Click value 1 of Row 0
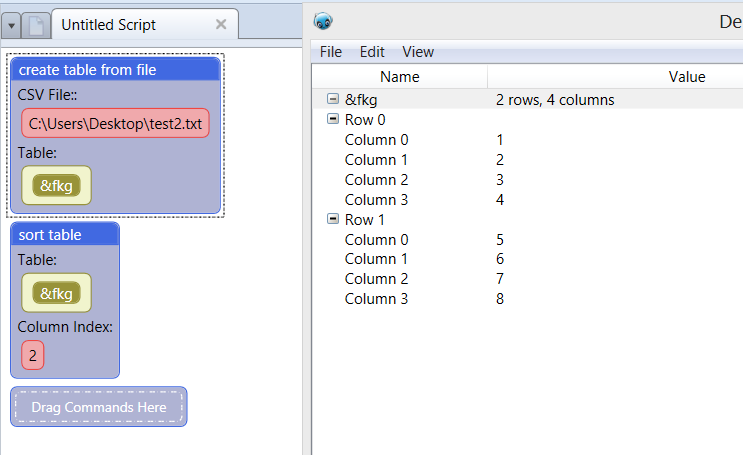 pyautogui.click(x=499, y=140)
